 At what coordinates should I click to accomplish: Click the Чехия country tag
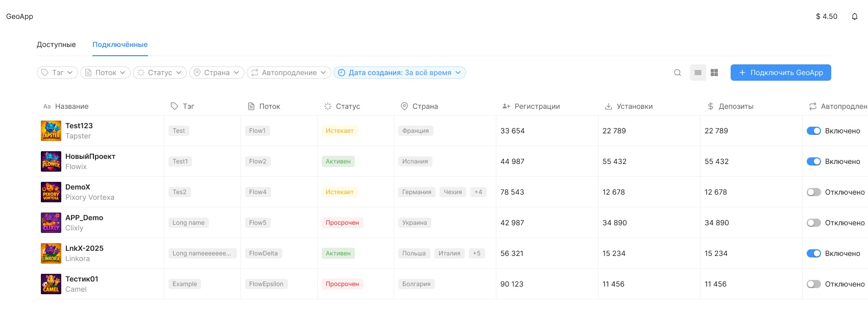[453, 192]
